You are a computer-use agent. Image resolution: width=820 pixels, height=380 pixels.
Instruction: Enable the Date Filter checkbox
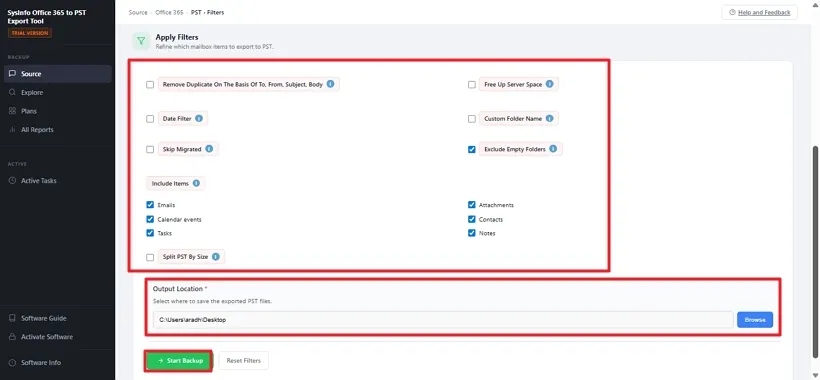pos(150,119)
